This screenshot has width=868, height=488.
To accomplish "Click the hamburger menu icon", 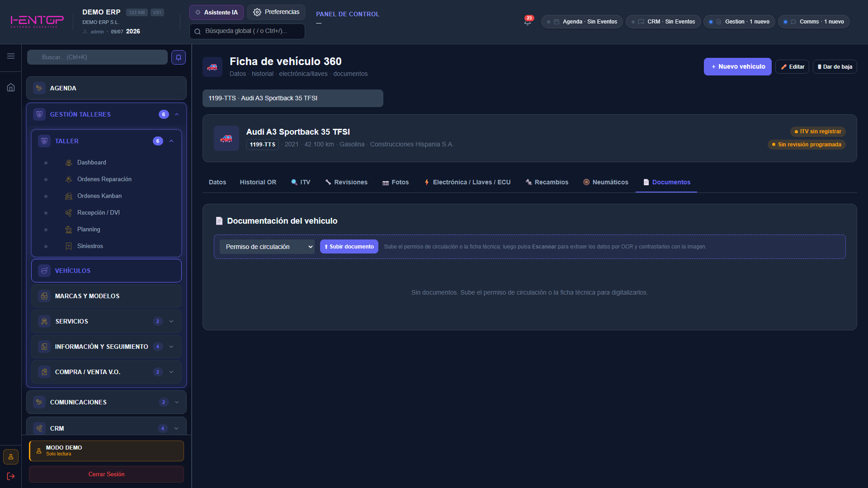I will coord(11,56).
